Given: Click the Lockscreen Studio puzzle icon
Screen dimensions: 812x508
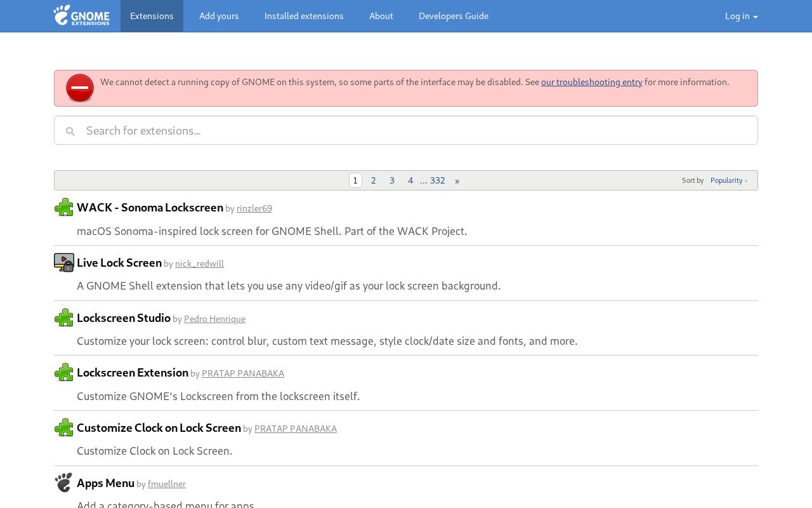Looking at the screenshot, I should pyautogui.click(x=64, y=317).
